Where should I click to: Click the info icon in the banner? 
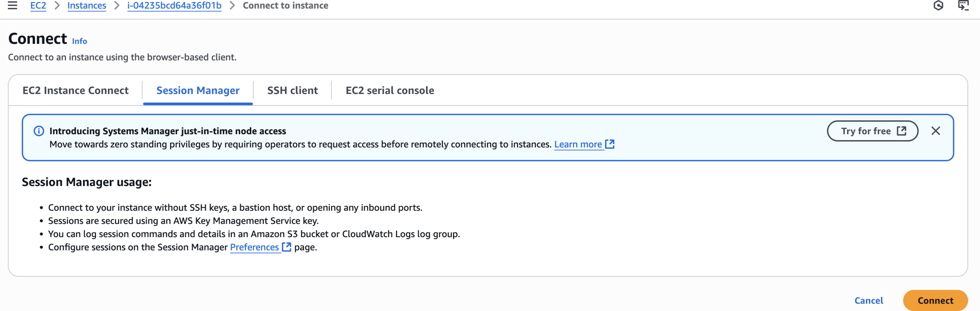39,131
